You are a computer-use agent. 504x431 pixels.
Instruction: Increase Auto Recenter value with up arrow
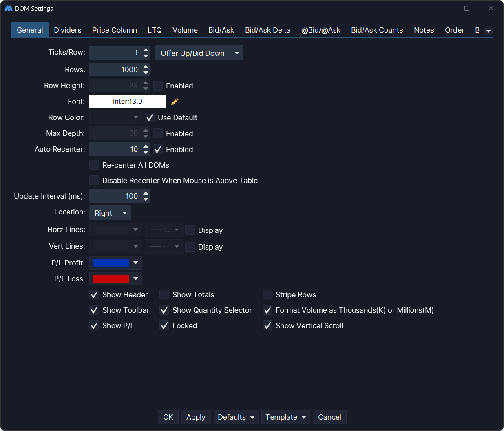(x=146, y=146)
